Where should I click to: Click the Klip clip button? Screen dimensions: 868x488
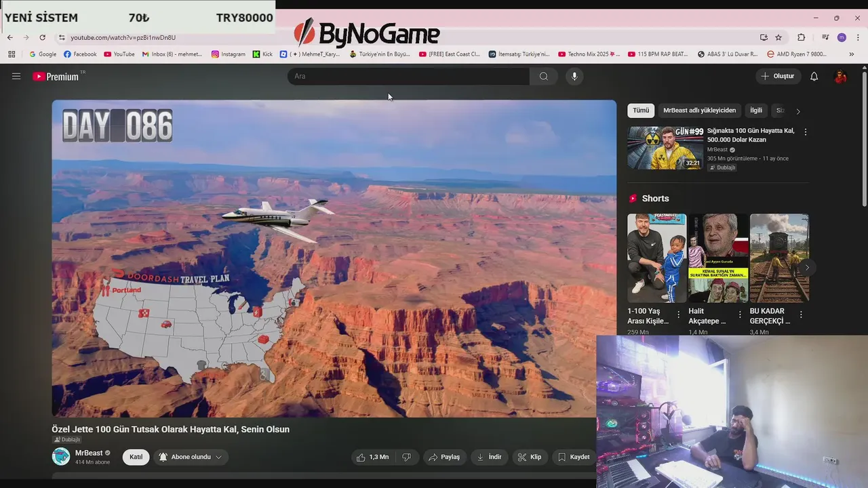point(530,457)
